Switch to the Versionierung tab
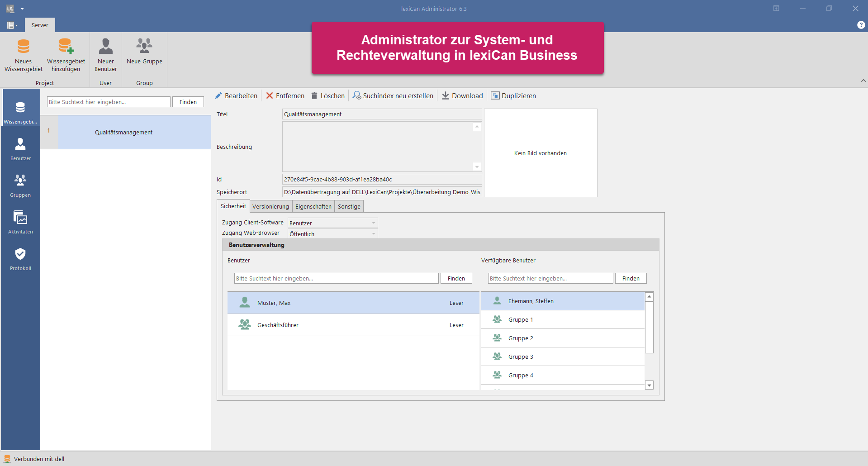Image resolution: width=868 pixels, height=466 pixels. pos(270,207)
